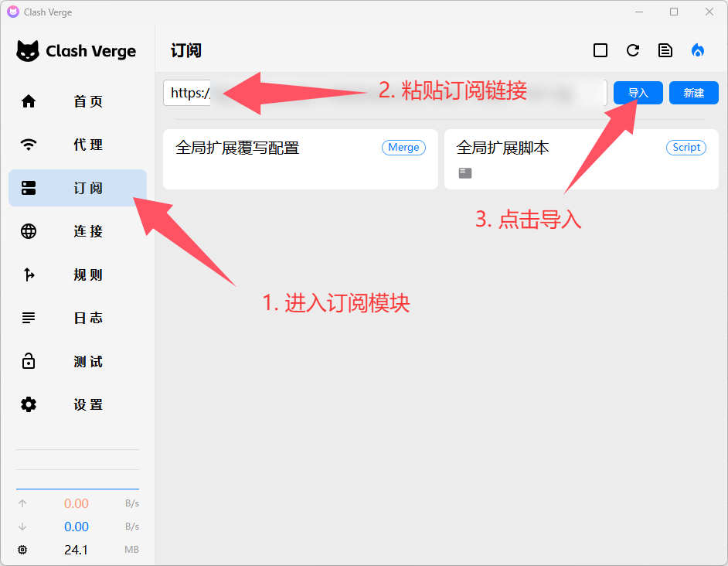
Task: Select the 订阅 subscription menu item
Action: (x=77, y=188)
